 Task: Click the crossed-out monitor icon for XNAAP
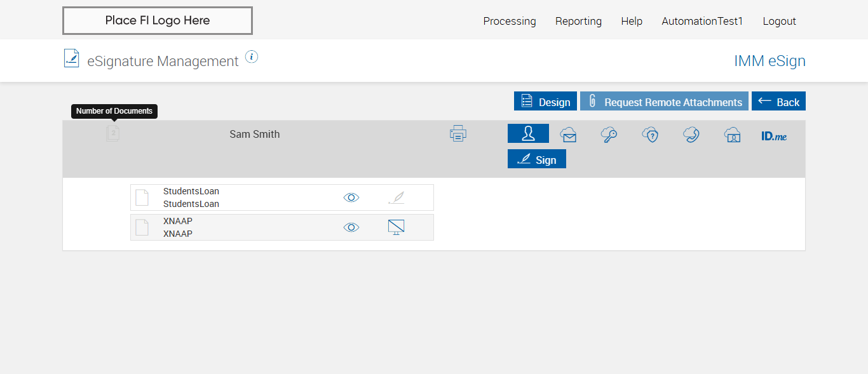(397, 227)
